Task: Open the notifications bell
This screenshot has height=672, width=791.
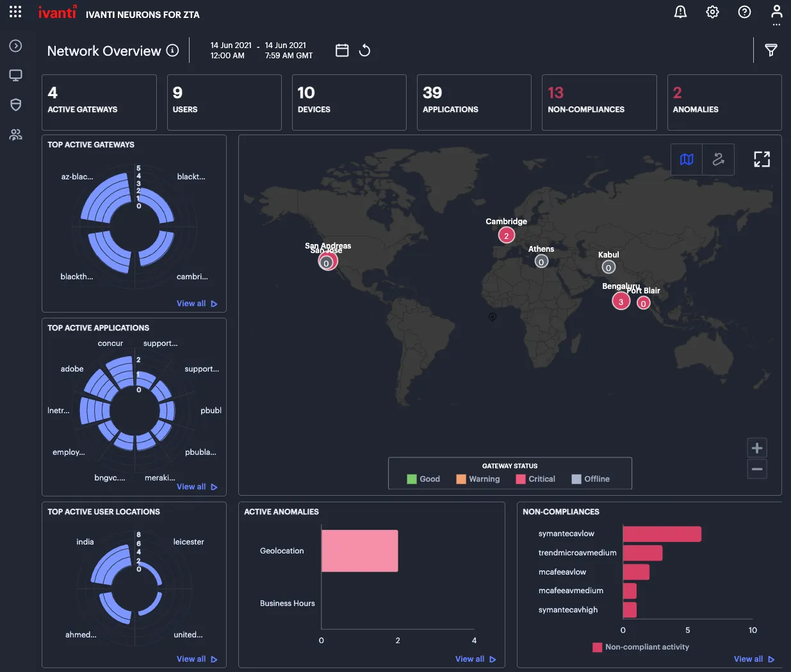Action: [x=680, y=12]
